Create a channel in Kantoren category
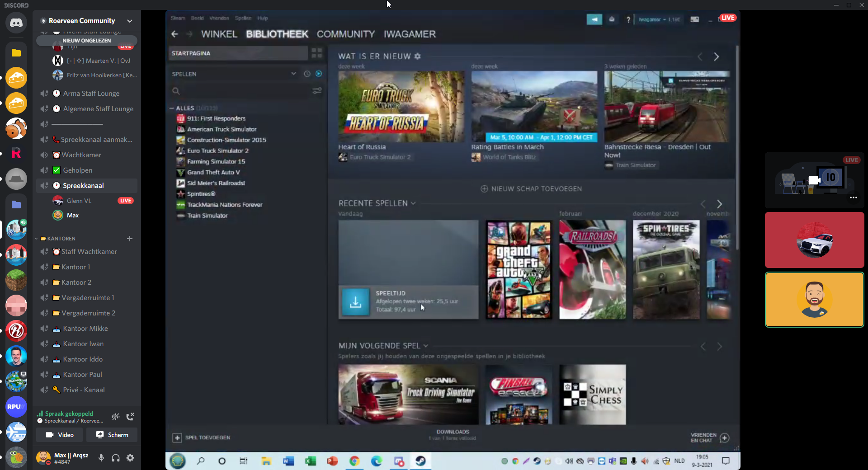 (x=130, y=239)
